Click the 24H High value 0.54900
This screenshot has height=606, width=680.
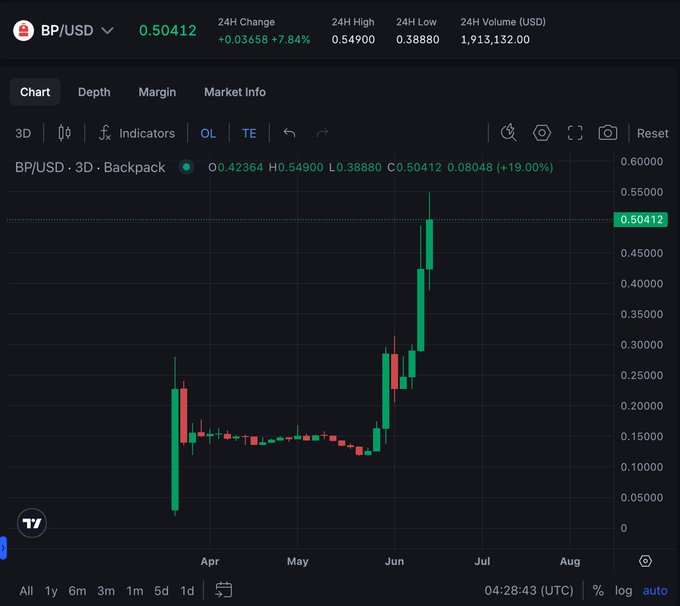click(x=353, y=39)
